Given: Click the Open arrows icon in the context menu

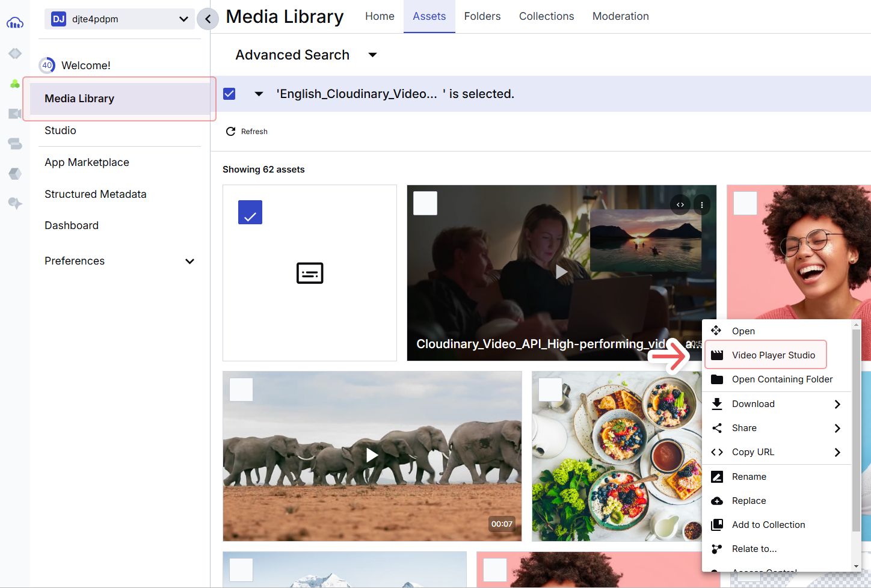Looking at the screenshot, I should (x=716, y=330).
